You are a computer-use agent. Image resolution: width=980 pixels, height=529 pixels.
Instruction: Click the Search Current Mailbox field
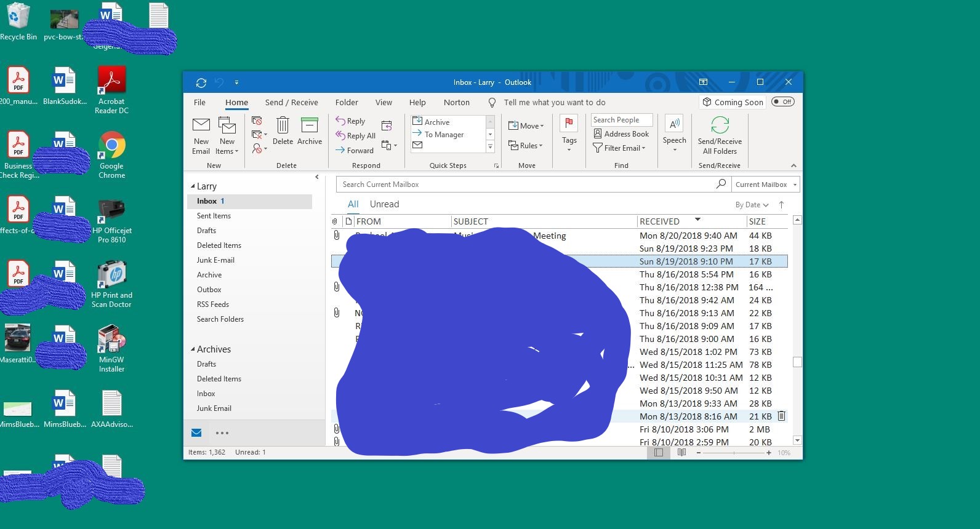pos(526,185)
